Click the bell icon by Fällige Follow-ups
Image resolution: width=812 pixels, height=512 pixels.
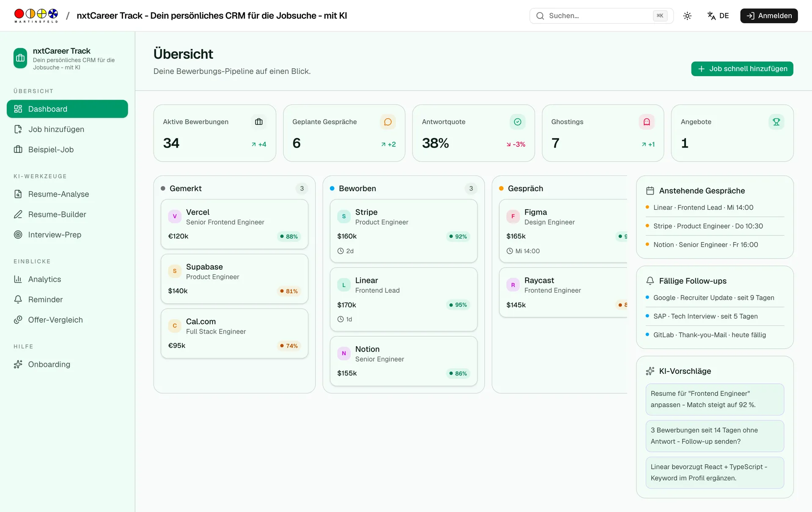point(650,281)
